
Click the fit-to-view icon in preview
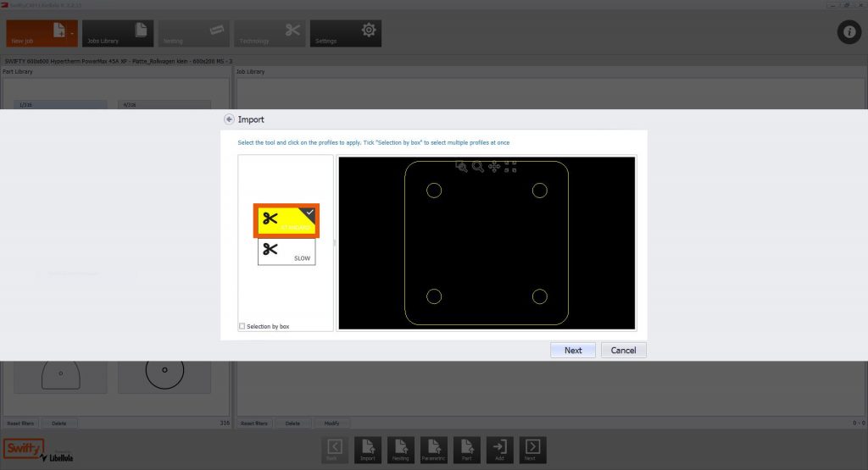coord(510,167)
